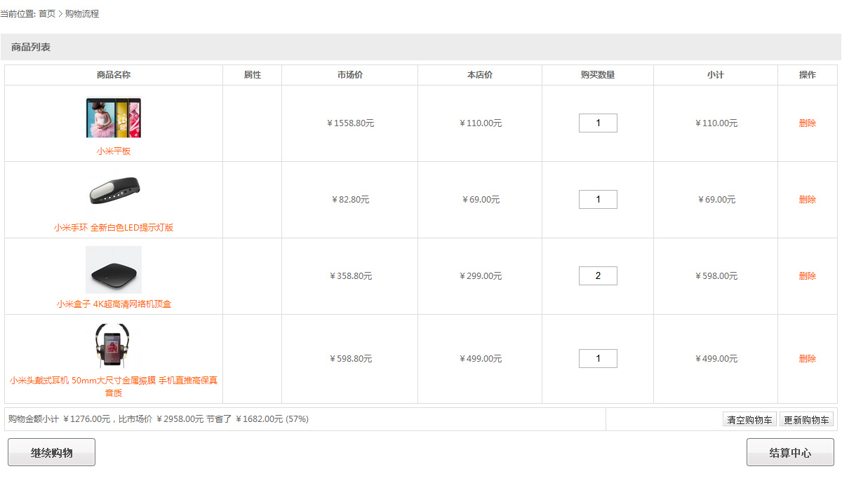The height and width of the screenshot is (504, 842).
Task: Focus quantity field for 小米平板
Action: [598, 123]
